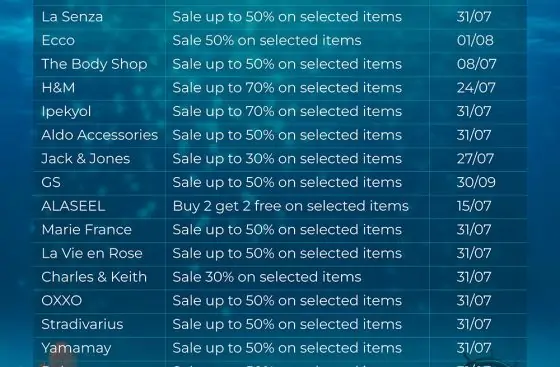Viewport: 560px width, 367px height.
Task: Click Jack & Jones store name
Action: point(86,159)
